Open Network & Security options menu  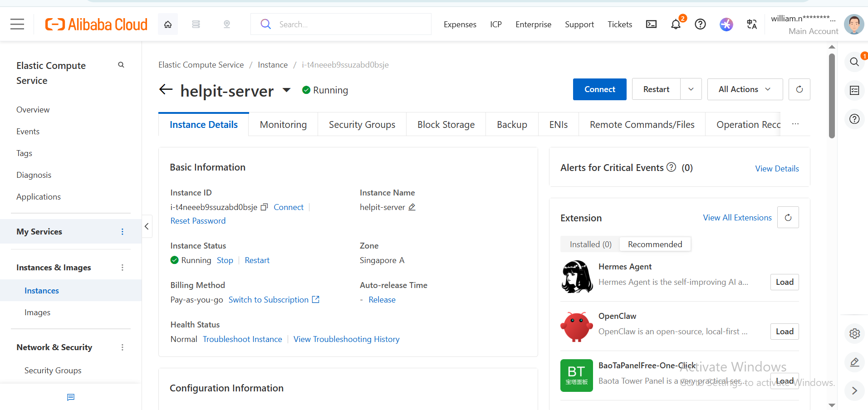point(122,347)
